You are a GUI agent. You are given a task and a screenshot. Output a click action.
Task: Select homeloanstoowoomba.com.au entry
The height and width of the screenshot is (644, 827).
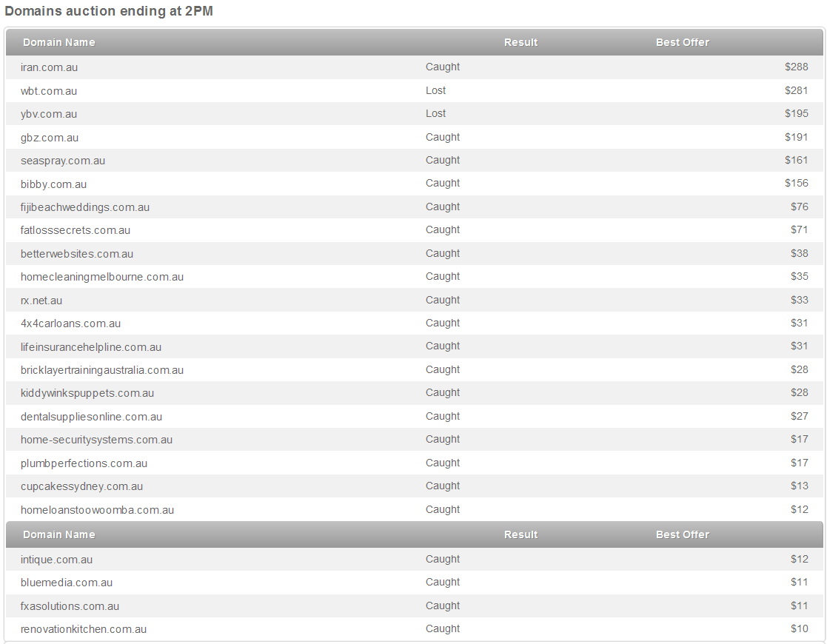(x=97, y=510)
